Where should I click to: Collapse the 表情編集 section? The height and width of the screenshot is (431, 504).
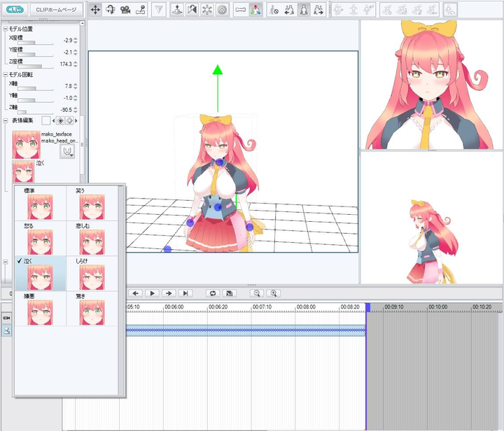[6, 120]
